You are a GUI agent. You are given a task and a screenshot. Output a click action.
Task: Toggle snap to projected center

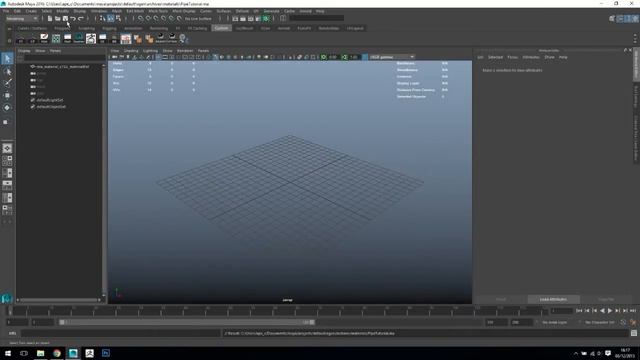164,18
